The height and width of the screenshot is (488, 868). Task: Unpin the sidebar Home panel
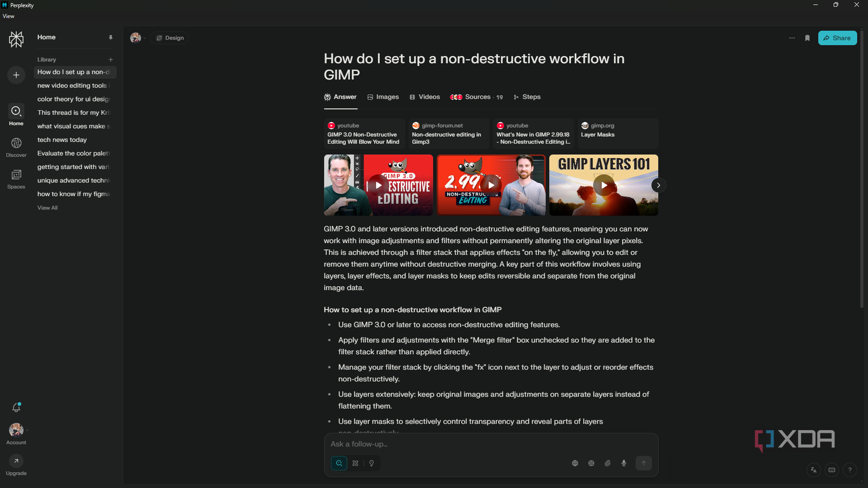tap(110, 37)
